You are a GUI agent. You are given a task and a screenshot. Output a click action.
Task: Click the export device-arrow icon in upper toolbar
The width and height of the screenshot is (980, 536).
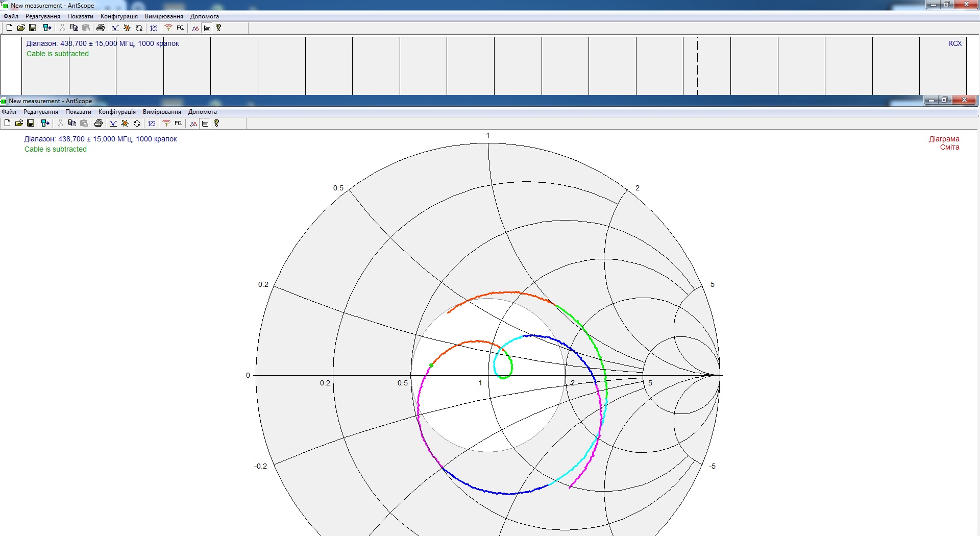[47, 28]
